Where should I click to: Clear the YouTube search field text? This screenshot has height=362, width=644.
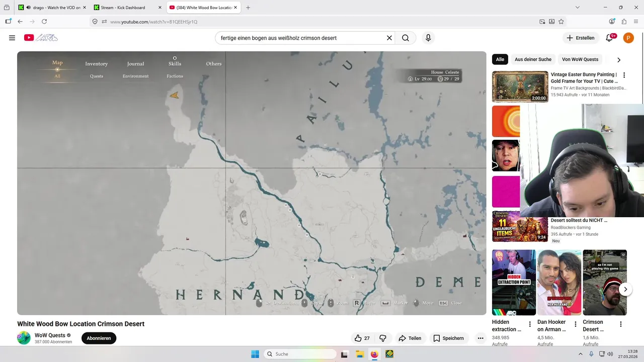pos(389,38)
